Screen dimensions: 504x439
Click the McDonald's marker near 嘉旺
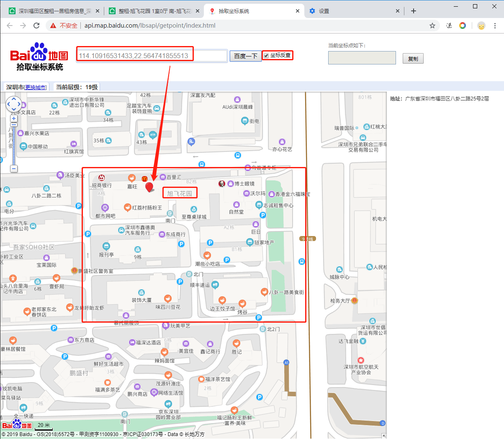tap(145, 179)
